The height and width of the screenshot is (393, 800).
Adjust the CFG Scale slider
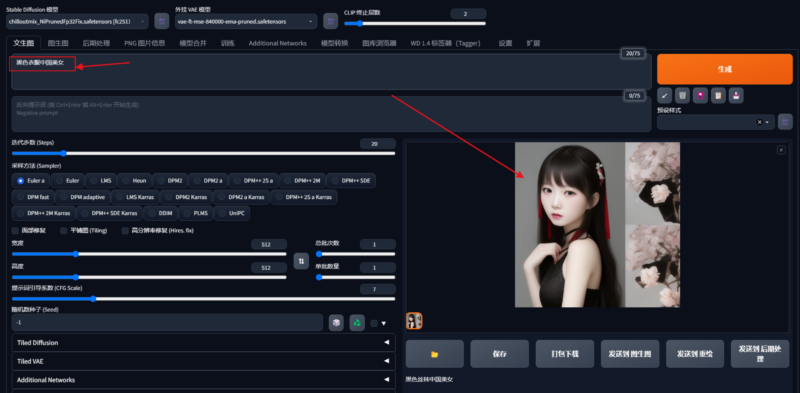[203, 299]
